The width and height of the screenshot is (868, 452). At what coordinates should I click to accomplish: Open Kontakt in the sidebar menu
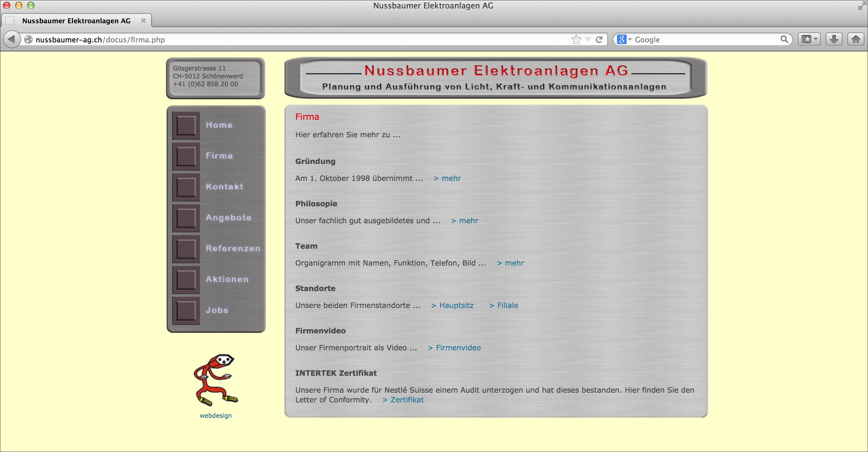(225, 187)
